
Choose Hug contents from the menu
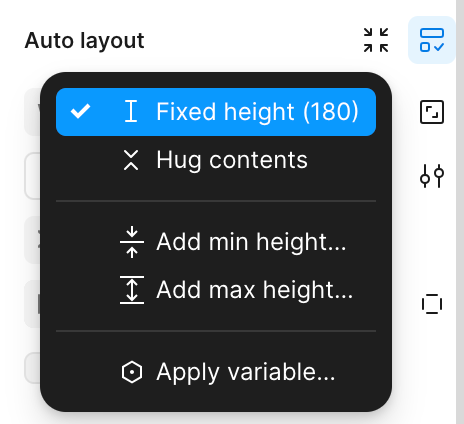click(216, 160)
